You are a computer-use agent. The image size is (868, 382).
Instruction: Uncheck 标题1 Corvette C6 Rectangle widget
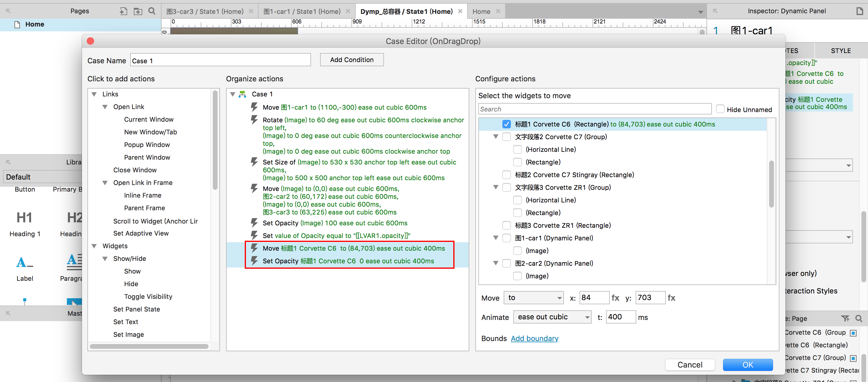[x=506, y=124]
